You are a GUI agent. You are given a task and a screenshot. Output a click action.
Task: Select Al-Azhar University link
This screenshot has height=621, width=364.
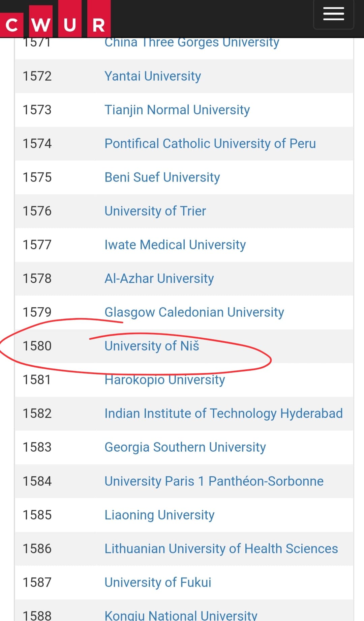(x=159, y=279)
